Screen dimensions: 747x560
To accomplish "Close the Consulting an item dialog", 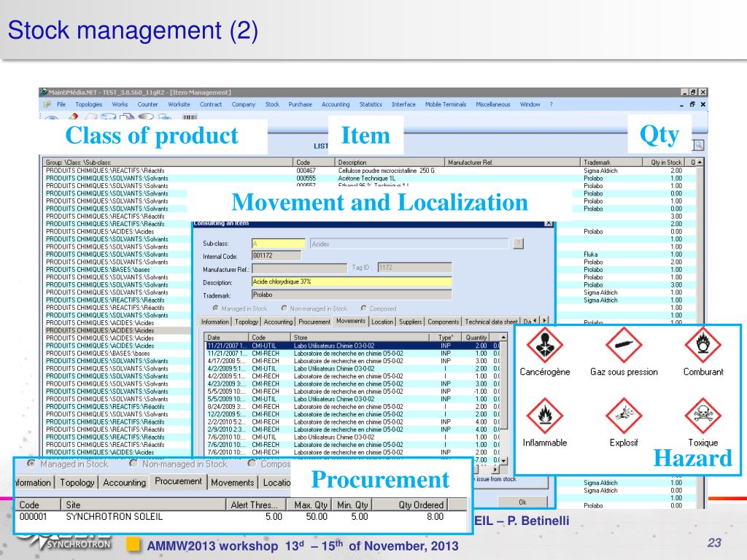I will (549, 223).
